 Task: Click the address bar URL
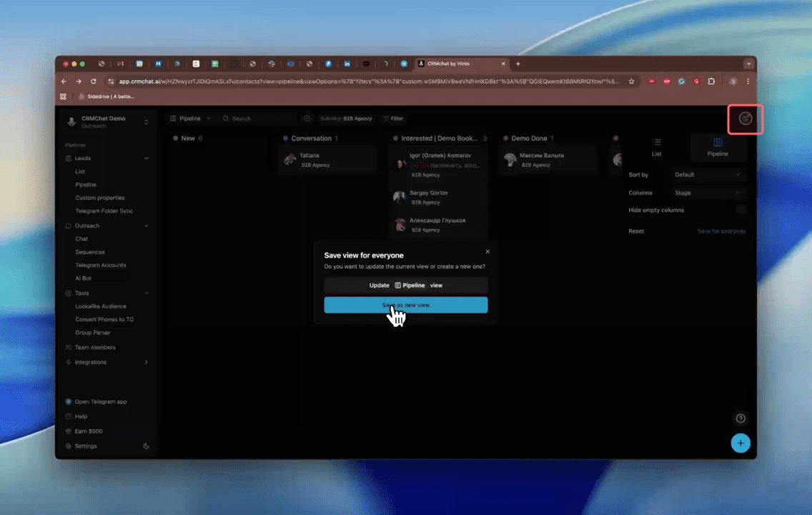(368, 82)
